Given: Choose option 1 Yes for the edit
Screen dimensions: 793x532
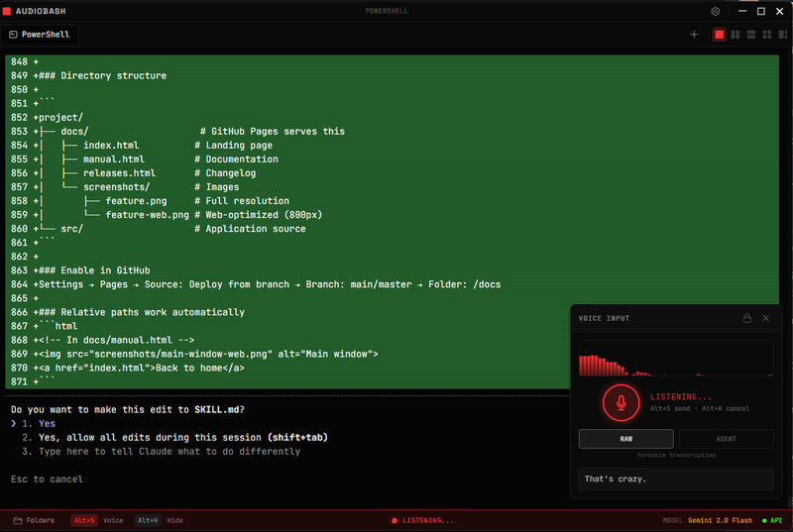Looking at the screenshot, I should click(47, 423).
